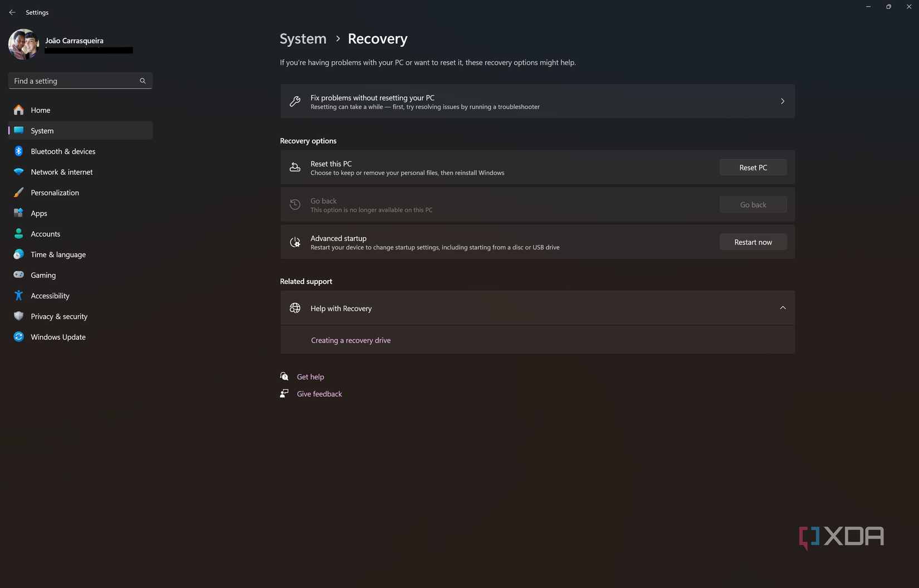Screen dimensions: 919x588
Task: Click the João Carrasqueira account name
Action: tap(74, 41)
